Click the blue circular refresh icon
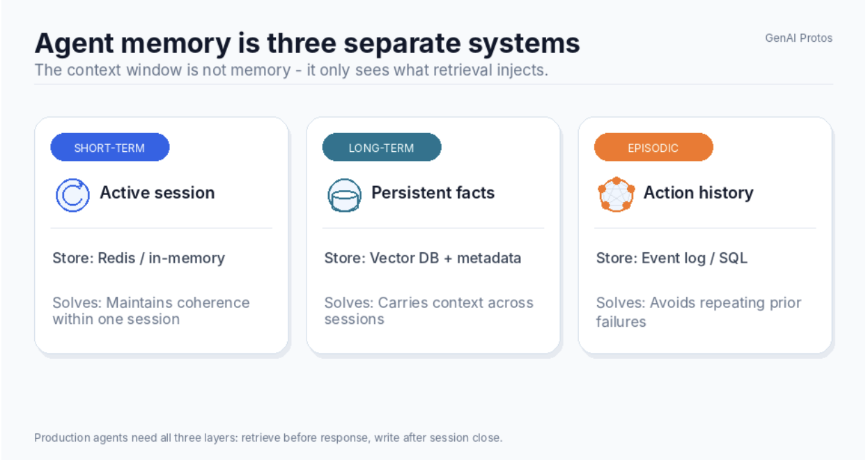Screen dimensions: 868x464 (72, 195)
